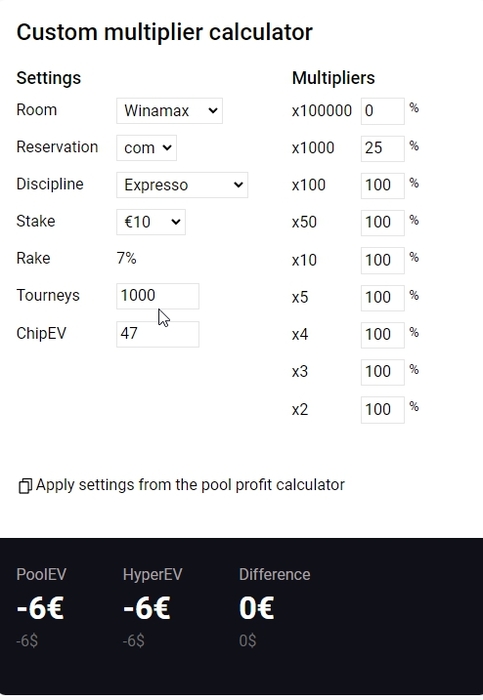Open the Discipline dropdown showing Expresso

point(182,185)
